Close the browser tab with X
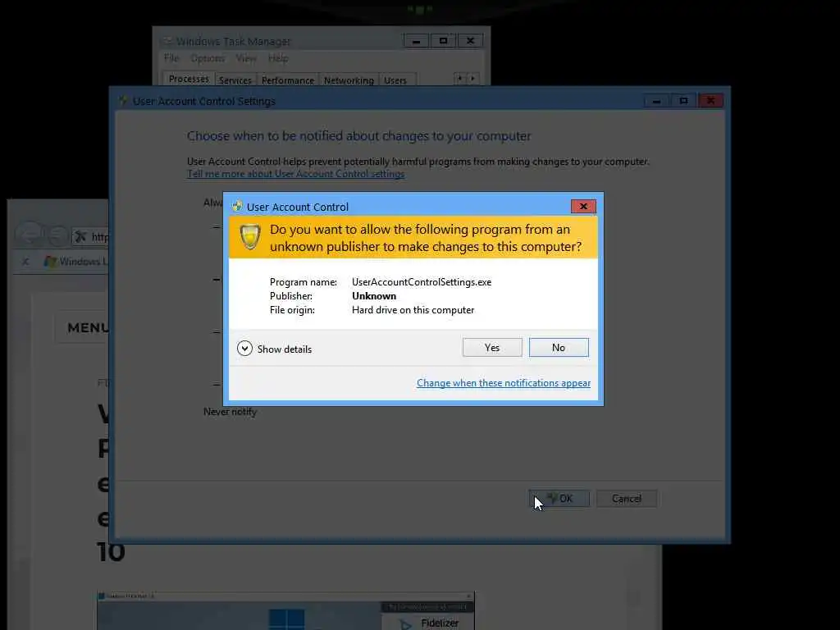The width and height of the screenshot is (840, 630). 25,262
